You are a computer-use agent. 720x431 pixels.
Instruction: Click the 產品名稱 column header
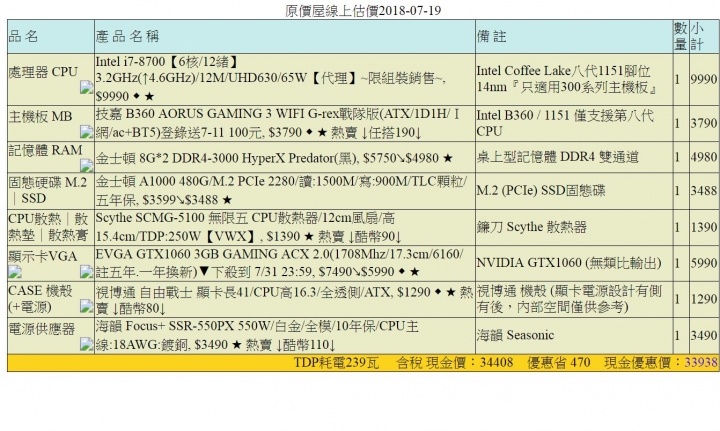(x=128, y=36)
